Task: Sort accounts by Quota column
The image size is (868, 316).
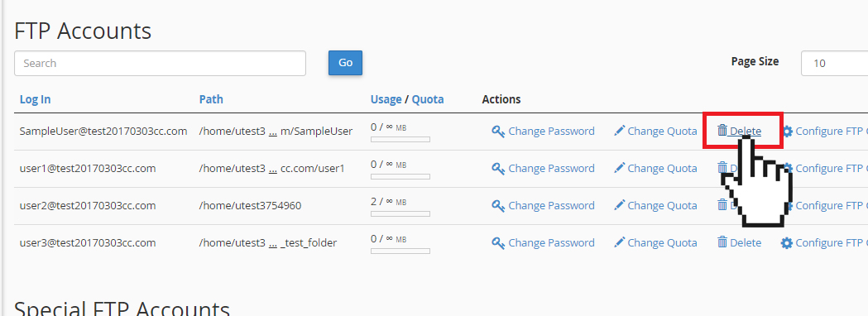Action: pyautogui.click(x=428, y=99)
